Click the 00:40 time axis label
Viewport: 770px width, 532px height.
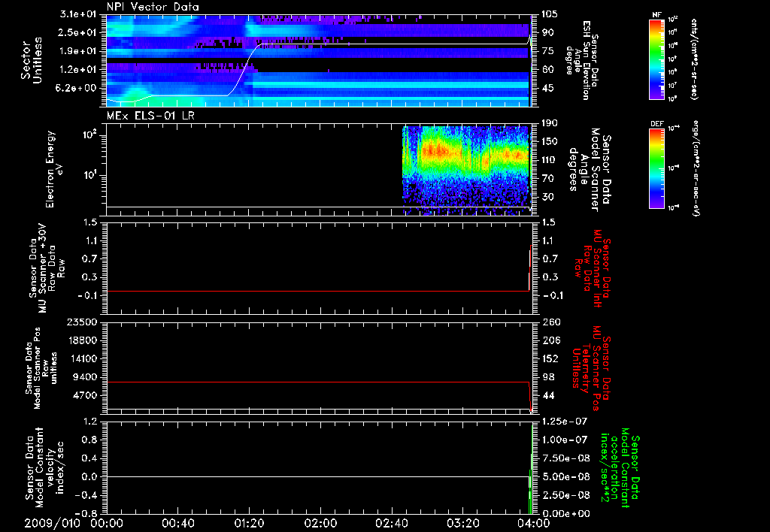pyautogui.click(x=177, y=522)
